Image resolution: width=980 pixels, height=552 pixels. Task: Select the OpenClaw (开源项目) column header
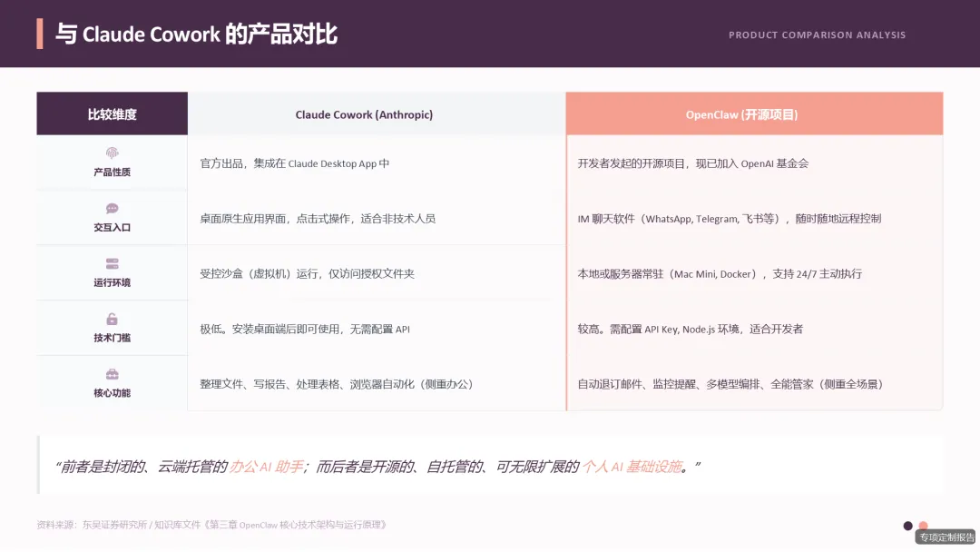(x=754, y=113)
